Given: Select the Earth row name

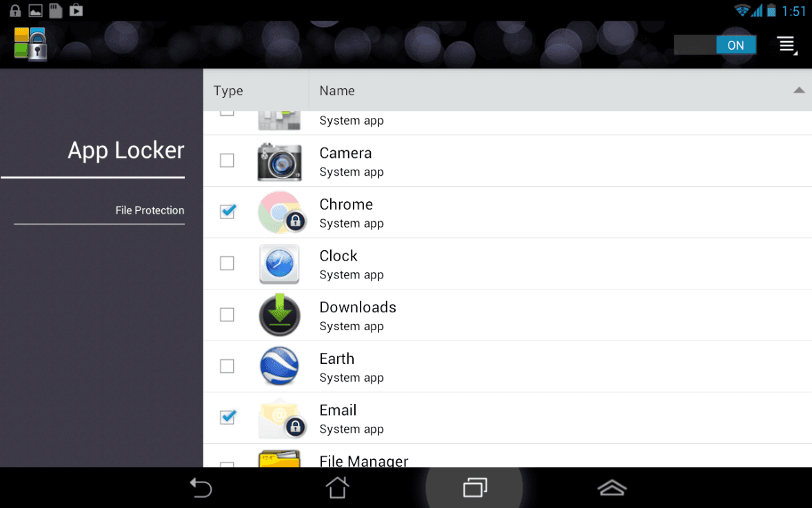Looking at the screenshot, I should point(336,358).
